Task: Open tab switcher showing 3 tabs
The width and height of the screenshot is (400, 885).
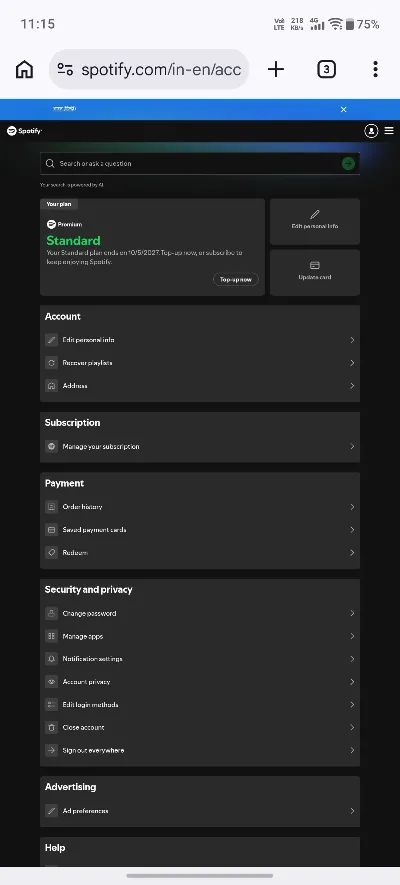Action: [326, 69]
